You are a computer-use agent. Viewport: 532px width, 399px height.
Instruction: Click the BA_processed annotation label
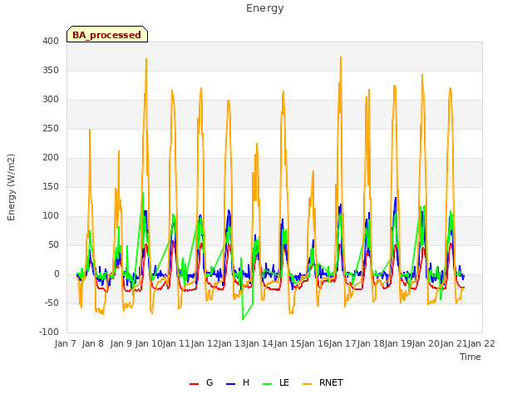click(107, 34)
